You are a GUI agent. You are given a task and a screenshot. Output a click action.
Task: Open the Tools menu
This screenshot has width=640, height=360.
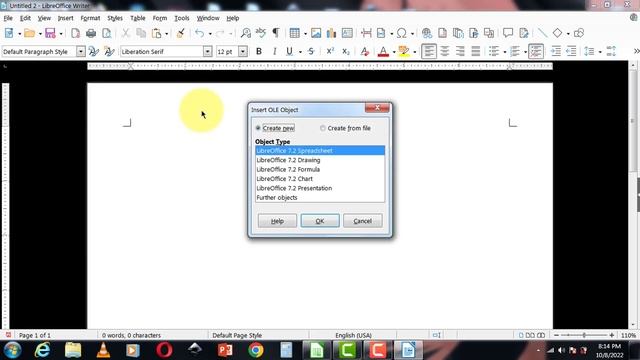182,18
